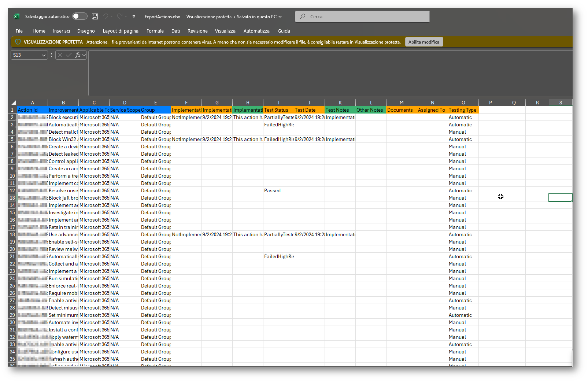Open the Layout di pagina tab
This screenshot has height=382, width=588.
[121, 31]
